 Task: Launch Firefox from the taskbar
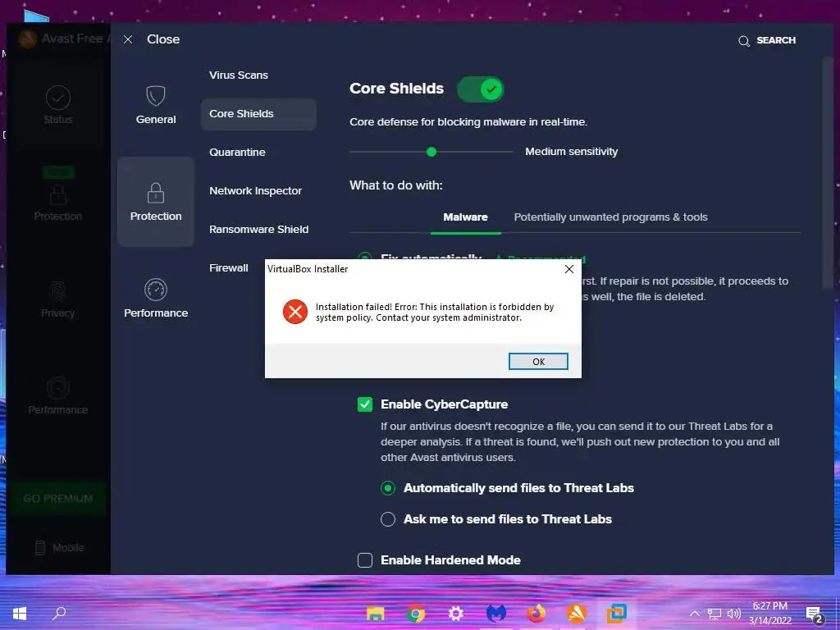click(536, 614)
